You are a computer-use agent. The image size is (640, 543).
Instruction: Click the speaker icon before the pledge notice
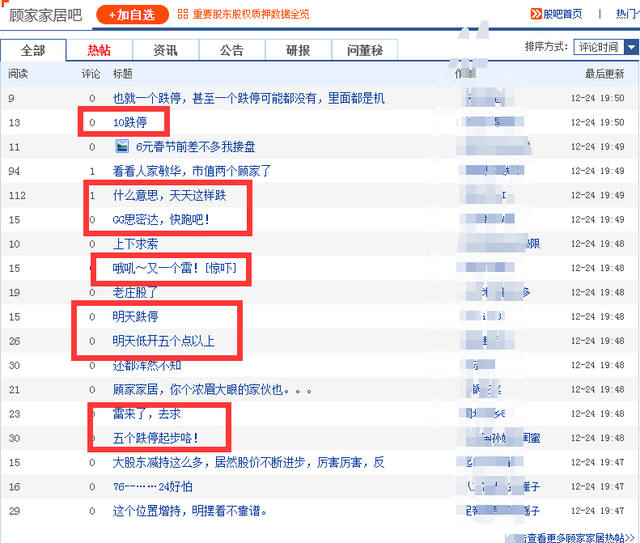tap(182, 15)
